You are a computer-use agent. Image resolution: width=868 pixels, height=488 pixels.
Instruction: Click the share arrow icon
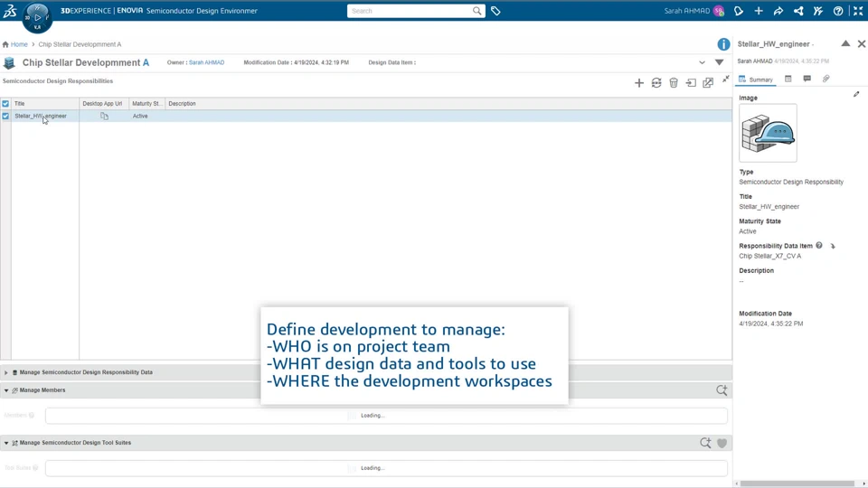(x=778, y=11)
